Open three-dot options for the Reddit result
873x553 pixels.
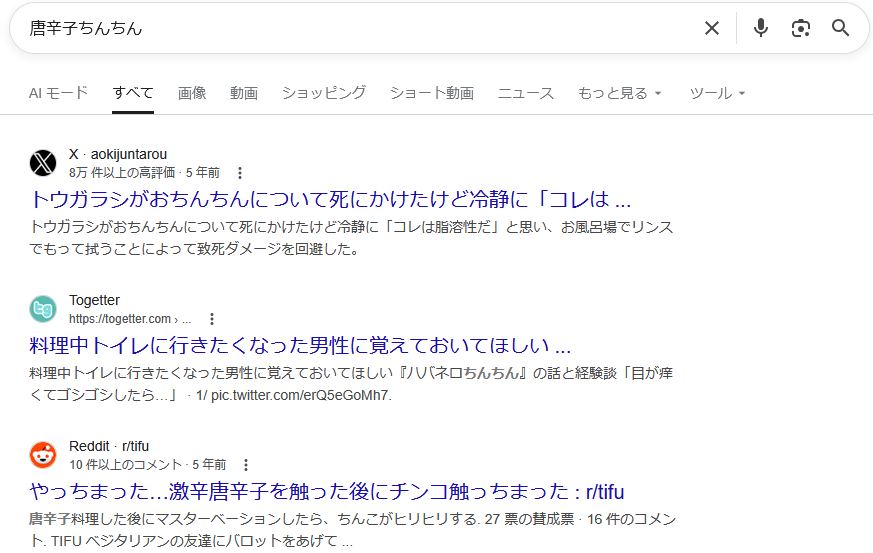point(246,465)
